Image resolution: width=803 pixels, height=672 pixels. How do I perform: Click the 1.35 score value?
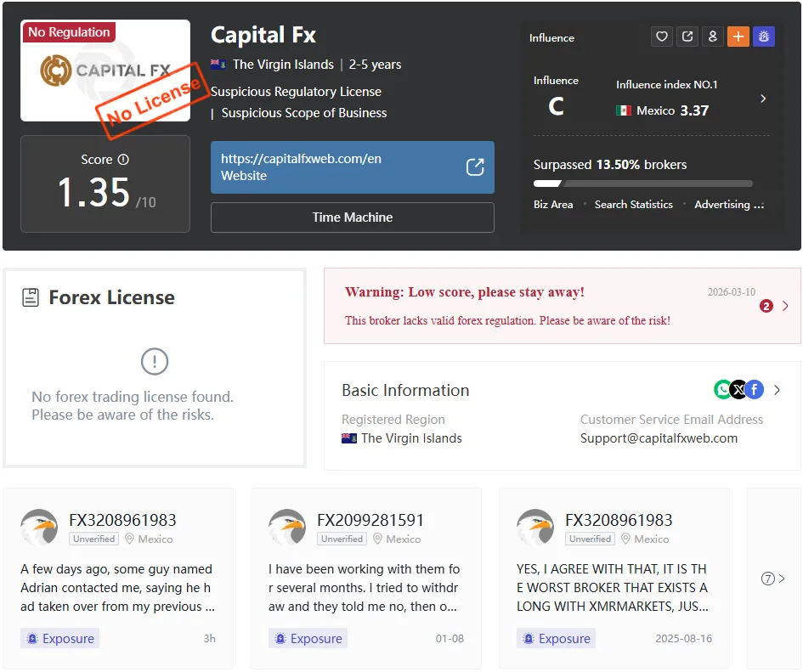[93, 193]
